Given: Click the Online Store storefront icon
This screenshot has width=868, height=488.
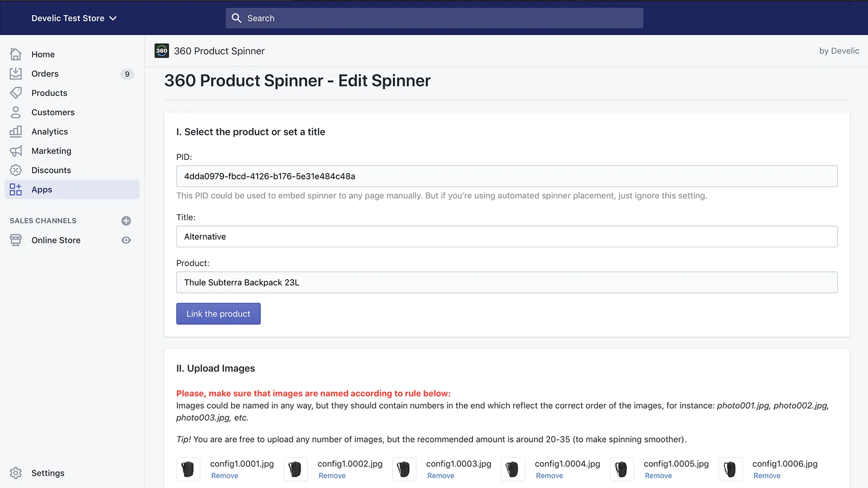Looking at the screenshot, I should tap(16, 240).
